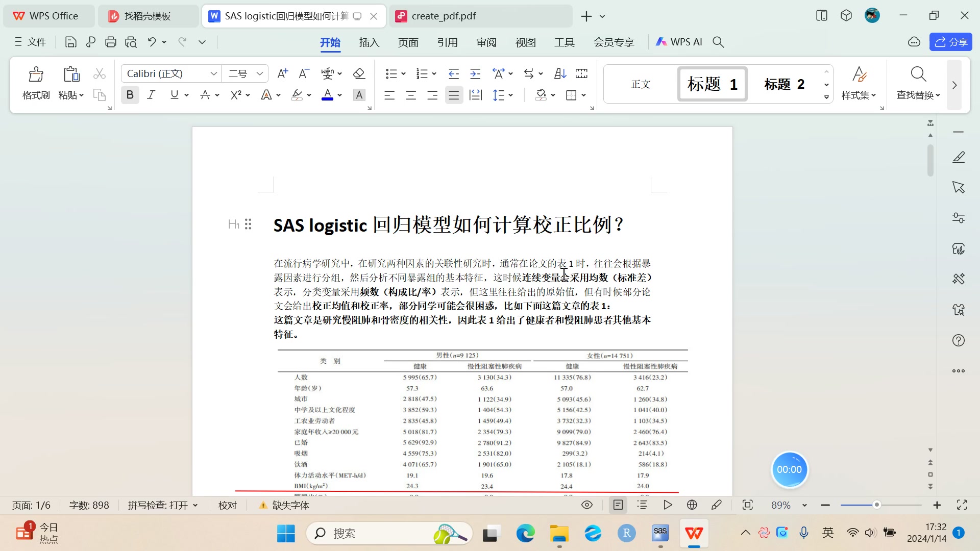
Task: Open the 审阅 ribbon tab
Action: [486, 42]
